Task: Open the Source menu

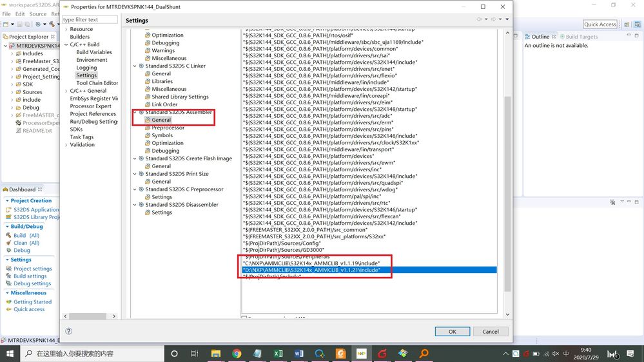Action: pyautogui.click(x=38, y=14)
